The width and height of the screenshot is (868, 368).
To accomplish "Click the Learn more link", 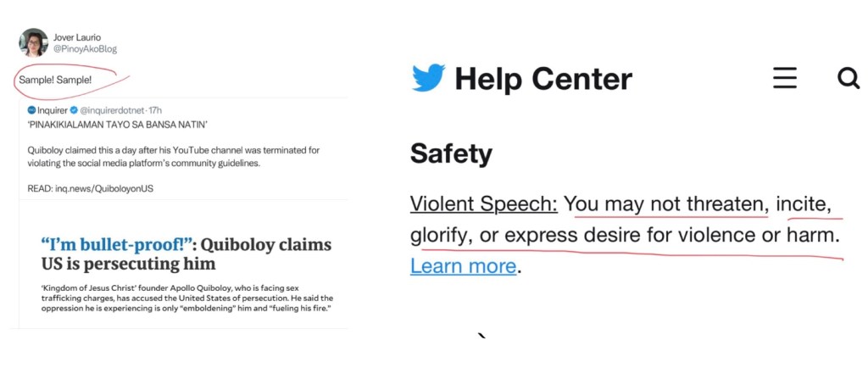I will [463, 266].
